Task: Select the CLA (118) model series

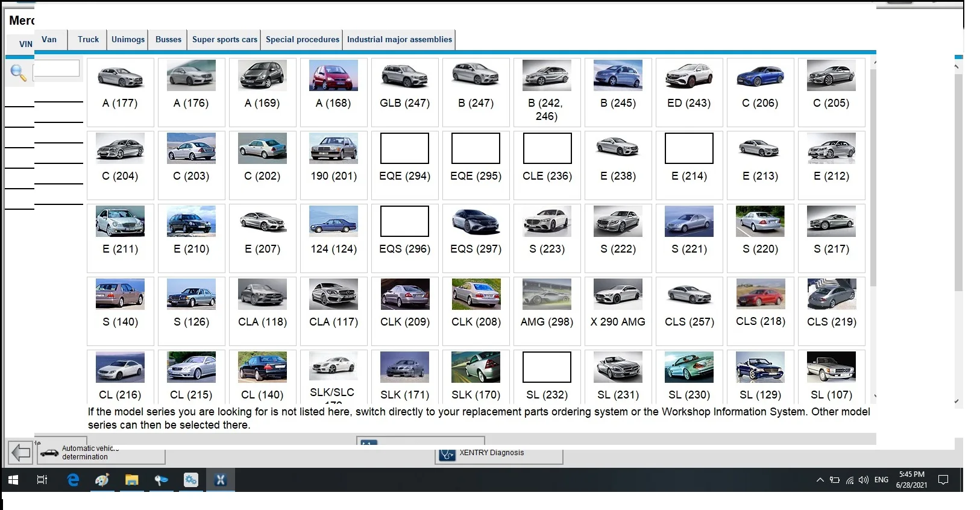Action: coord(263,311)
